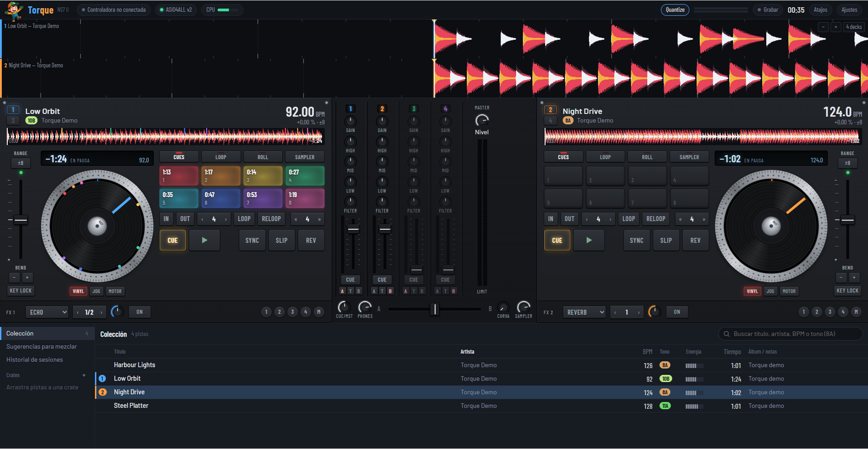This screenshot has height=449, width=868.
Task: Turn FX 2 ON
Action: pyautogui.click(x=677, y=312)
